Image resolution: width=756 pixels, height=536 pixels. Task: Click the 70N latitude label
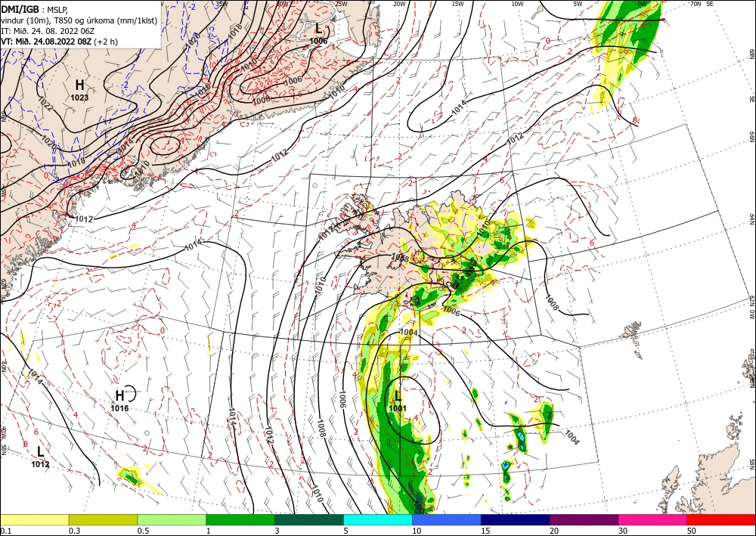click(x=696, y=4)
